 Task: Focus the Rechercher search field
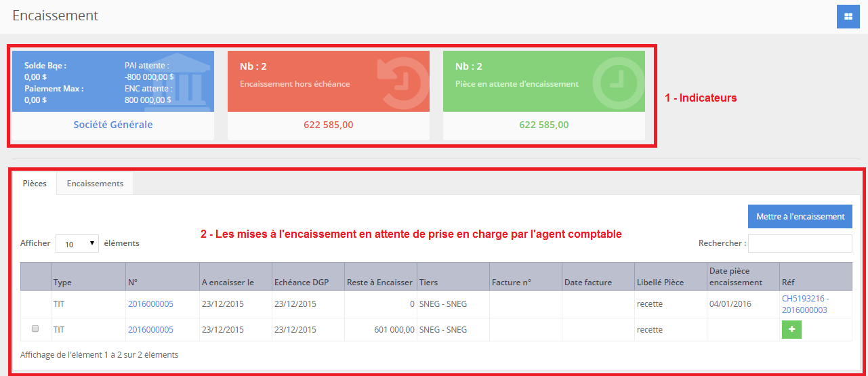(x=800, y=243)
